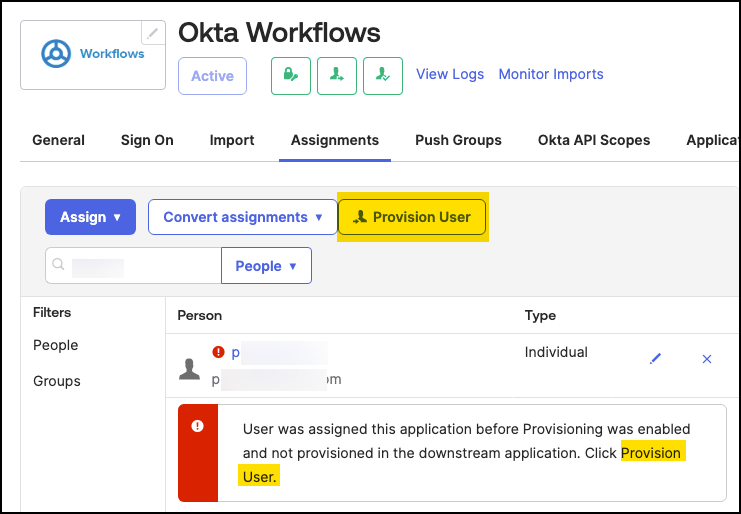
Task: Open the Assign dropdown menu
Action: (90, 217)
